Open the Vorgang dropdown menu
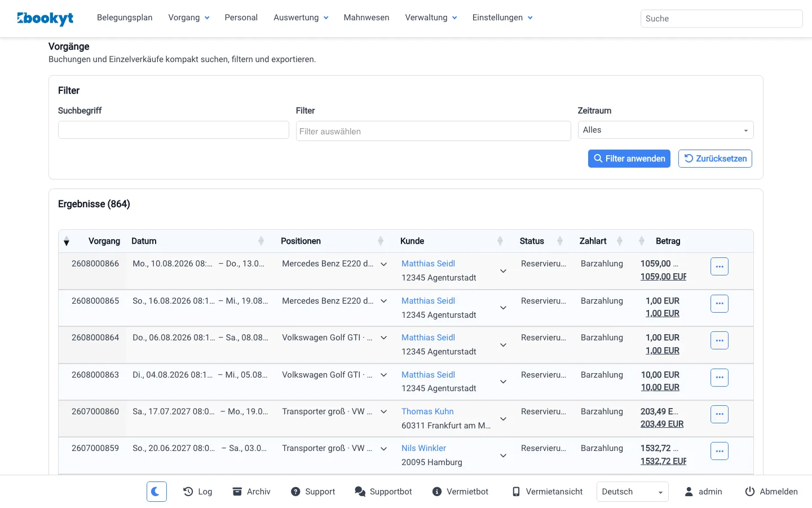This screenshot has height=508, width=812. [x=189, y=17]
